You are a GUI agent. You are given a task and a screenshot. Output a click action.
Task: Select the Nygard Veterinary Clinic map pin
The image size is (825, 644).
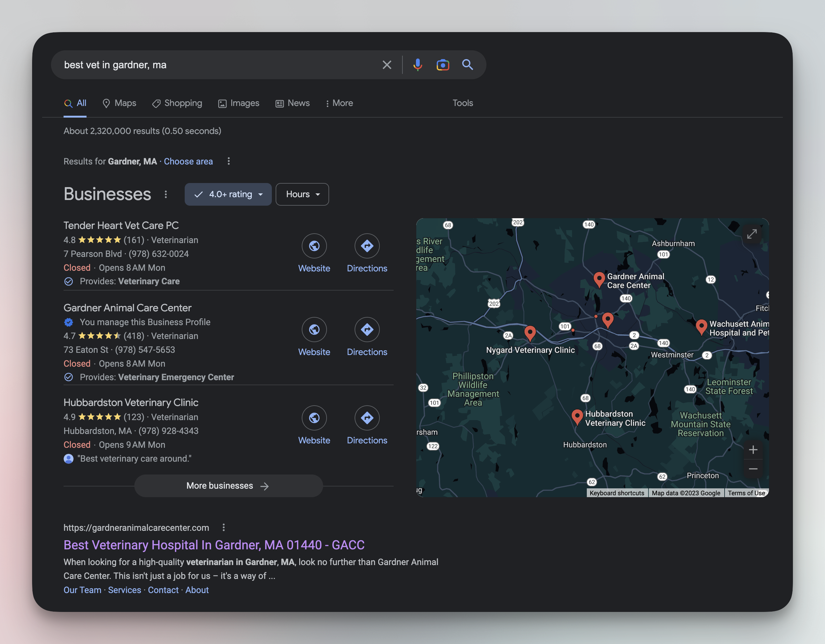pyautogui.click(x=530, y=334)
